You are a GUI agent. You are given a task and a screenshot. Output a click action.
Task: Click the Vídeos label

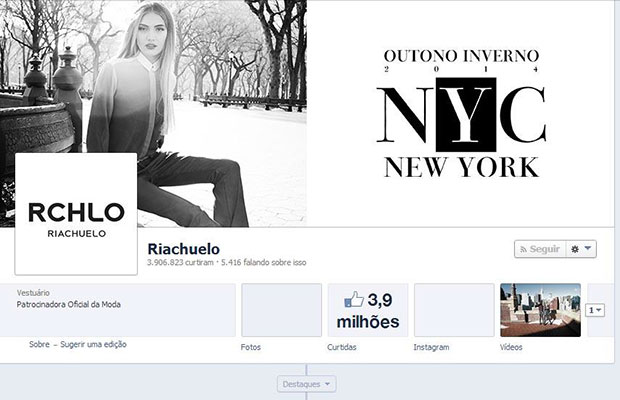511,347
